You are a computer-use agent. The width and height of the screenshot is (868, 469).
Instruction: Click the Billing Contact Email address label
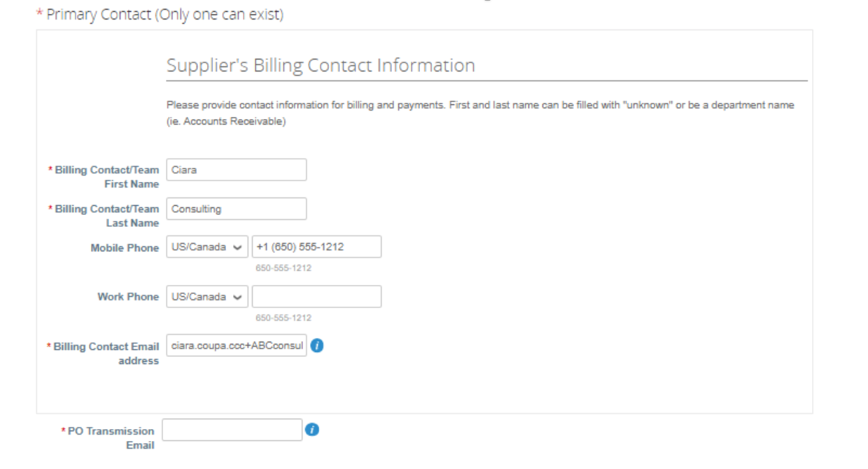(106, 353)
